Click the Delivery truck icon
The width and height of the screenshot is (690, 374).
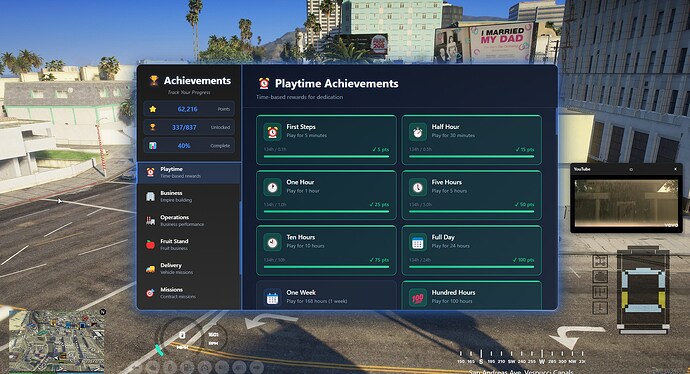[x=150, y=269]
